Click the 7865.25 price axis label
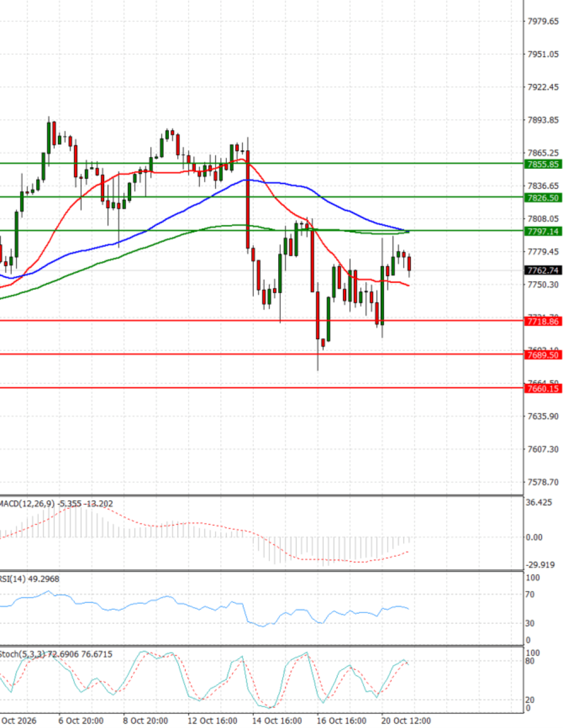The width and height of the screenshot is (563, 728). [x=543, y=153]
